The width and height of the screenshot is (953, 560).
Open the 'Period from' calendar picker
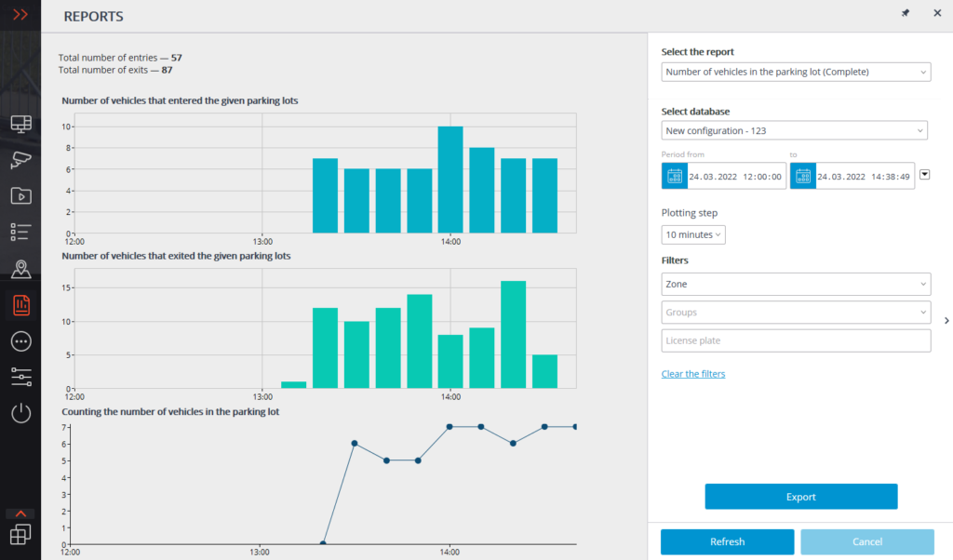pos(674,176)
